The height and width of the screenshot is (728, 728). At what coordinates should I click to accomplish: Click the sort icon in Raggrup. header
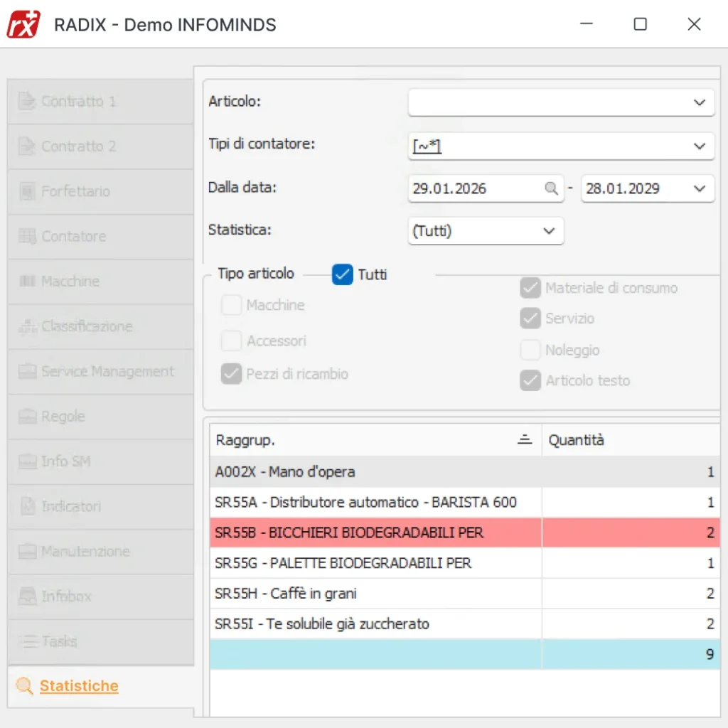525,440
